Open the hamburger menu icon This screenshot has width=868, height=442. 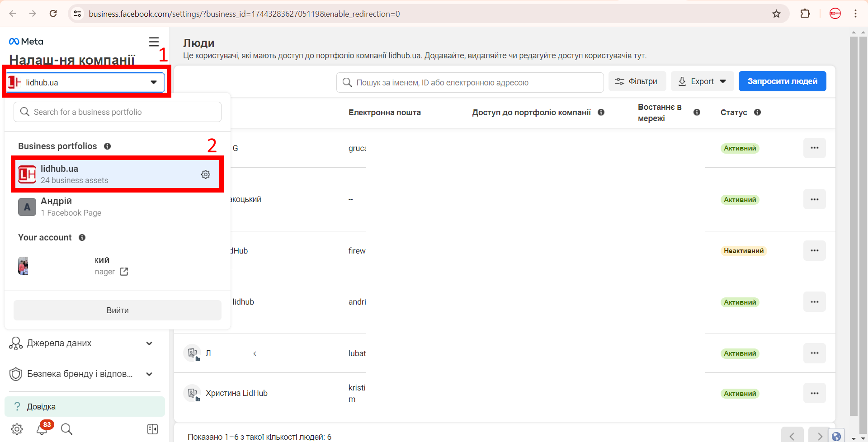[x=154, y=42]
